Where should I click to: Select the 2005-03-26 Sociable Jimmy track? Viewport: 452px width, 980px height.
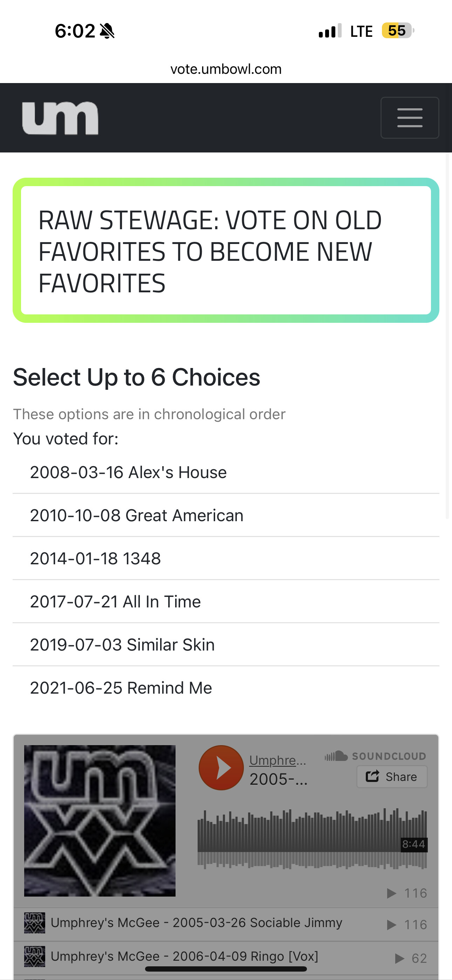coord(196,923)
